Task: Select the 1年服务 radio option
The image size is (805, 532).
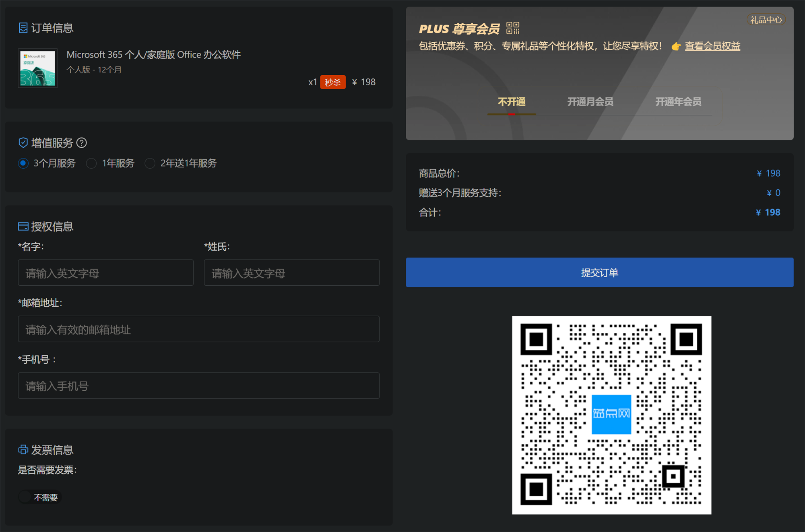Action: [x=91, y=163]
